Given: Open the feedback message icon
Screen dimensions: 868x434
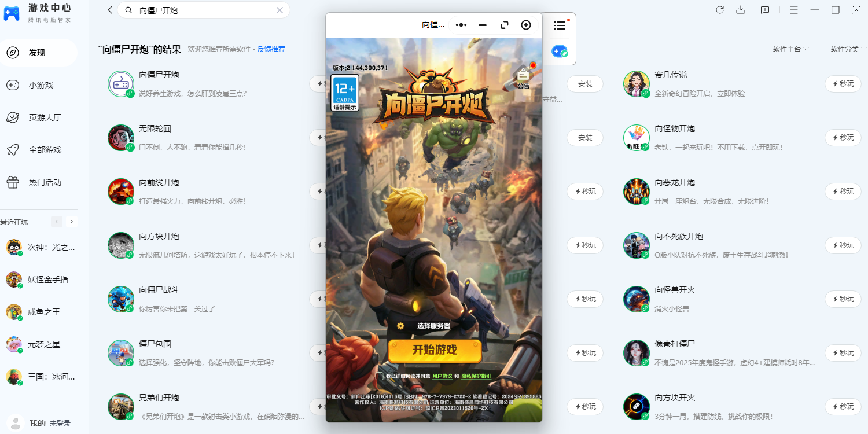Looking at the screenshot, I should point(765,10).
